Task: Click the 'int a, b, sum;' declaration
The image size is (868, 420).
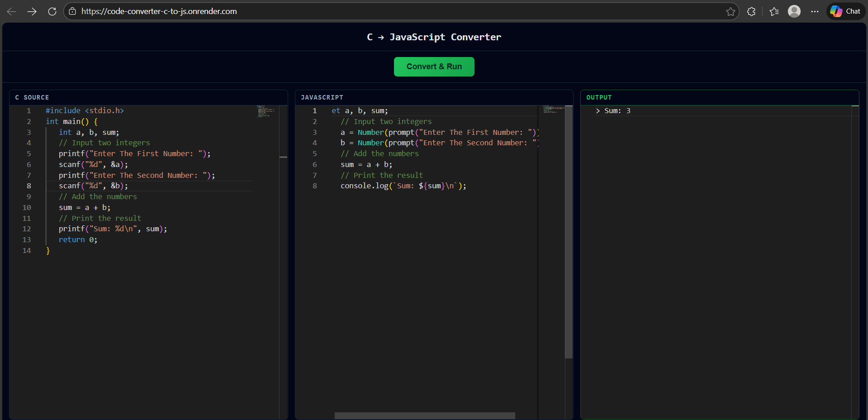Action: click(x=89, y=132)
